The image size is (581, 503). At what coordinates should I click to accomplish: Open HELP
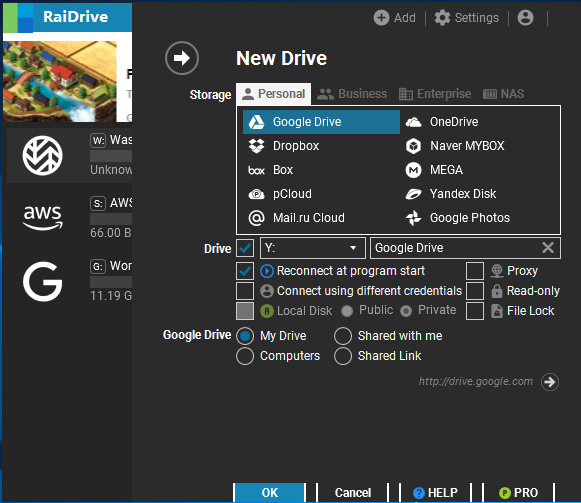tap(435, 493)
